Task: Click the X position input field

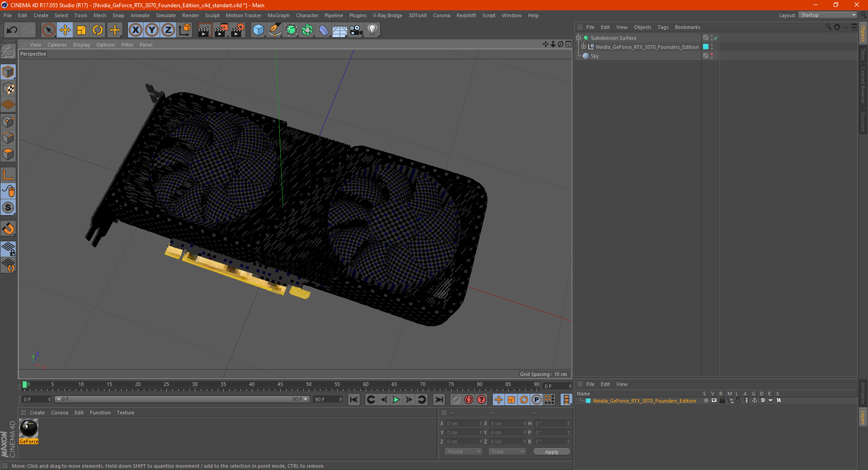Action: [x=464, y=423]
